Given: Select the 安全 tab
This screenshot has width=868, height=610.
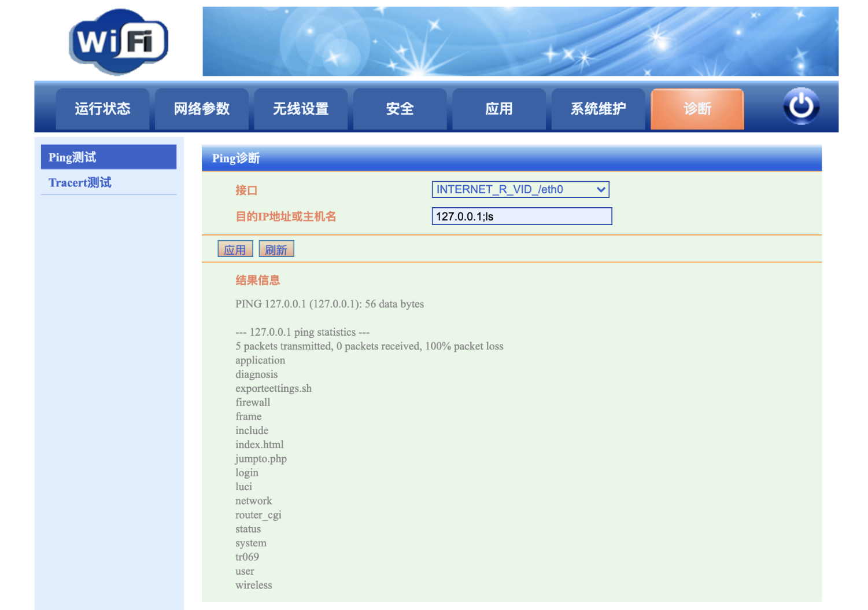Looking at the screenshot, I should click(x=400, y=109).
